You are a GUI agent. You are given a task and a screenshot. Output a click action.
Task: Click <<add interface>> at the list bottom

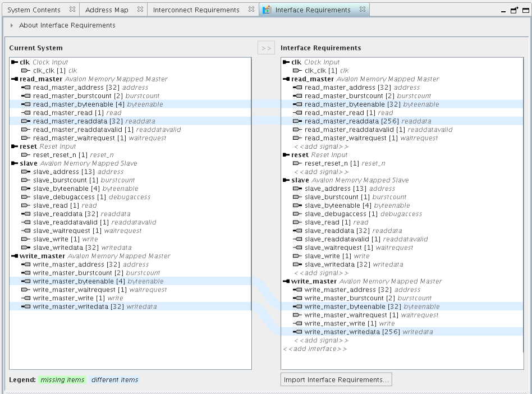[x=314, y=349]
